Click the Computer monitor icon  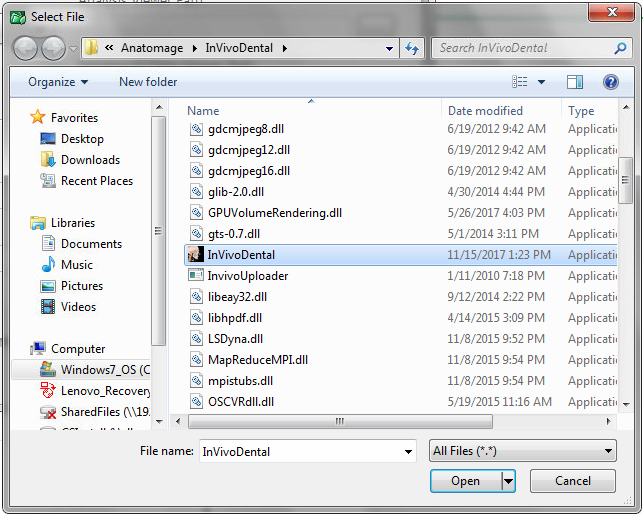coord(38,348)
